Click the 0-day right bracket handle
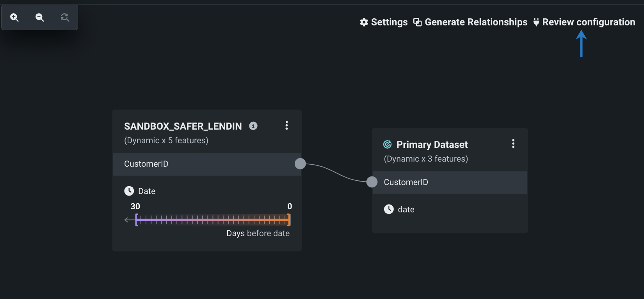The image size is (644, 299). [289, 220]
